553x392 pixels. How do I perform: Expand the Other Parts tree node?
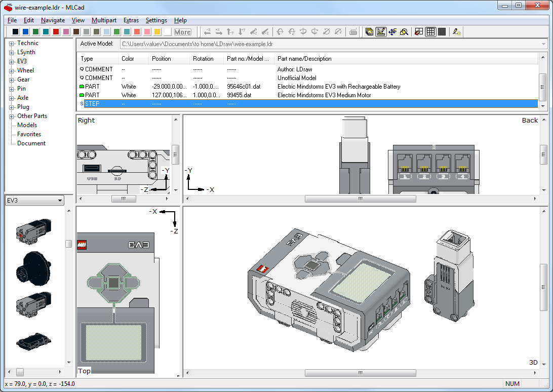coord(11,116)
